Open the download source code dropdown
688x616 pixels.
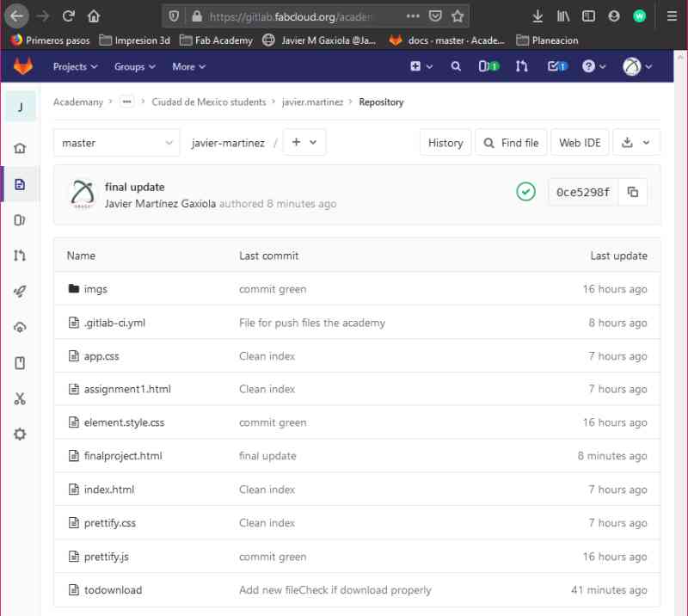point(636,142)
